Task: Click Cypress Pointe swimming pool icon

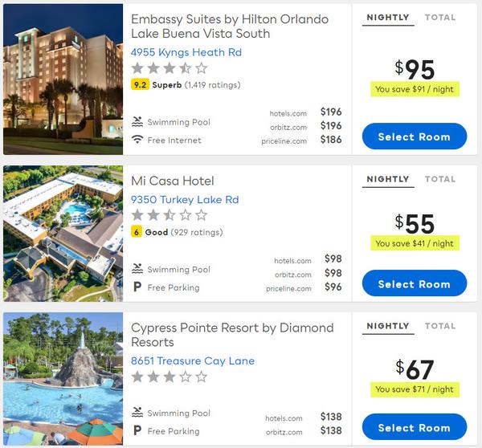Action: 137,413
